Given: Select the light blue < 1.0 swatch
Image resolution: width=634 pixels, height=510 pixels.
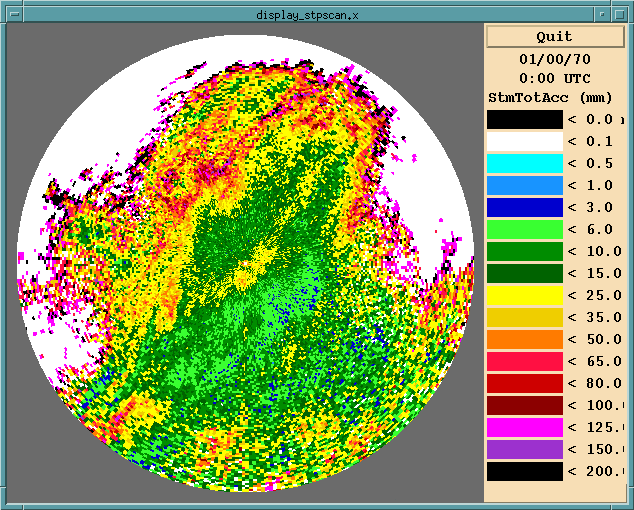Looking at the screenshot, I should point(524,186).
